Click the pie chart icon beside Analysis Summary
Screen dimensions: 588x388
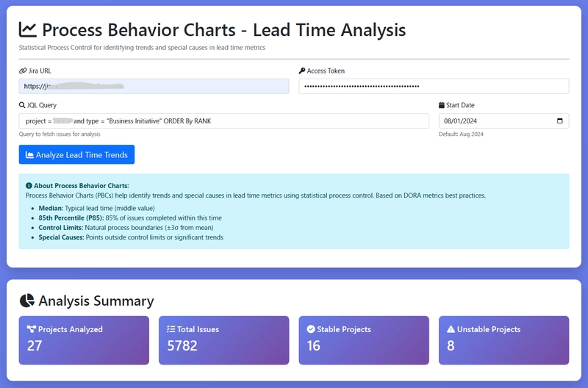(27, 301)
